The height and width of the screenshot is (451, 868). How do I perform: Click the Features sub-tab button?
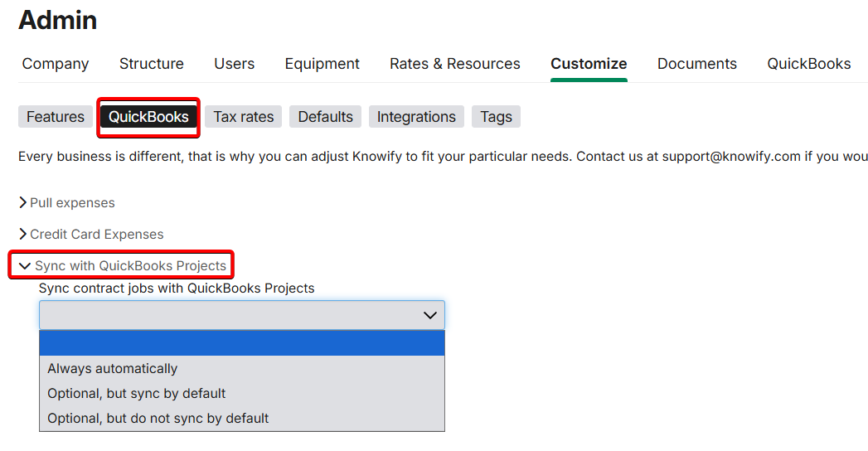(56, 117)
